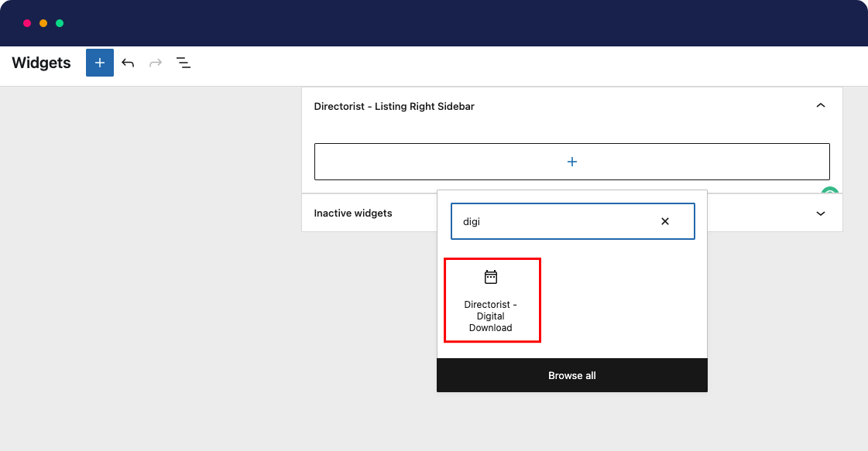Click the "Inactive widgets" panel title
Image resolution: width=868 pixels, height=451 pixels.
(x=353, y=214)
